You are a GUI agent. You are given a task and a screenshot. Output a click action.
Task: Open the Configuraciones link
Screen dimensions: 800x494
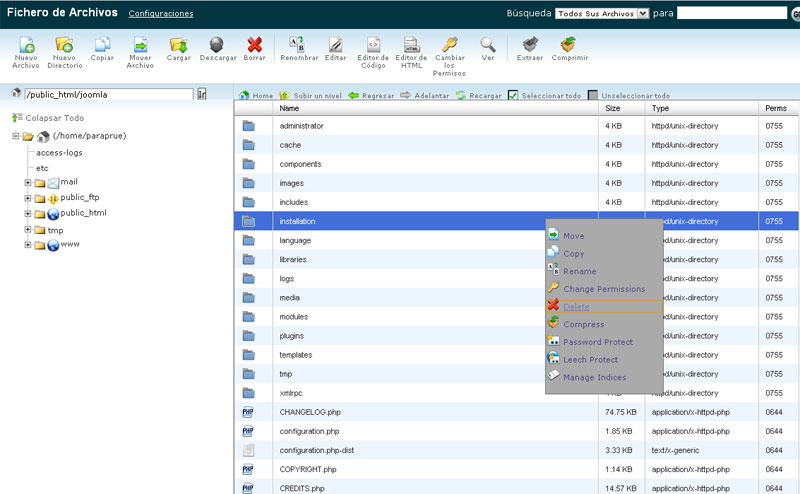point(161,14)
